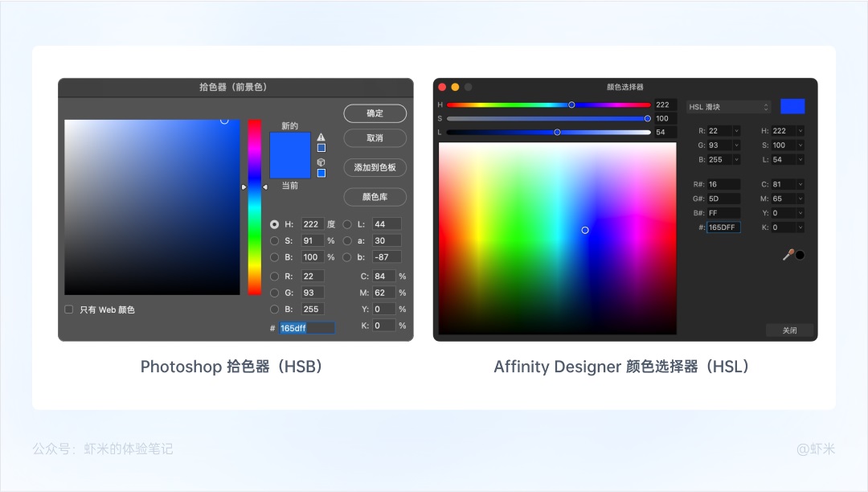Click the brightness field showing 100 in Photoshop

313,257
